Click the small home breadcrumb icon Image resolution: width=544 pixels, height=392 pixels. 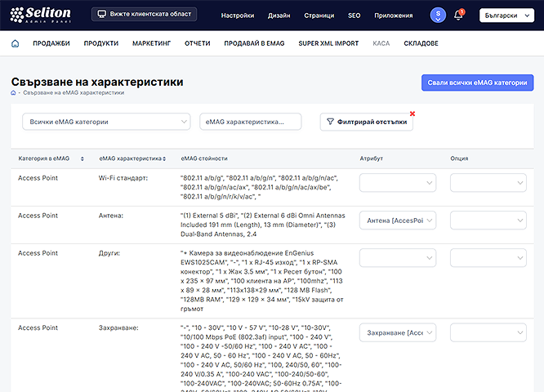14,93
